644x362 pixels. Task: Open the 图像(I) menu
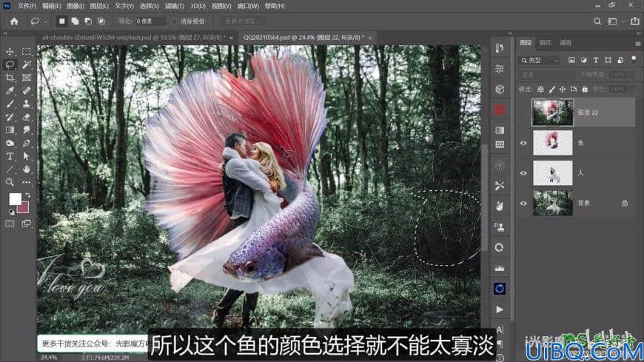point(76,6)
